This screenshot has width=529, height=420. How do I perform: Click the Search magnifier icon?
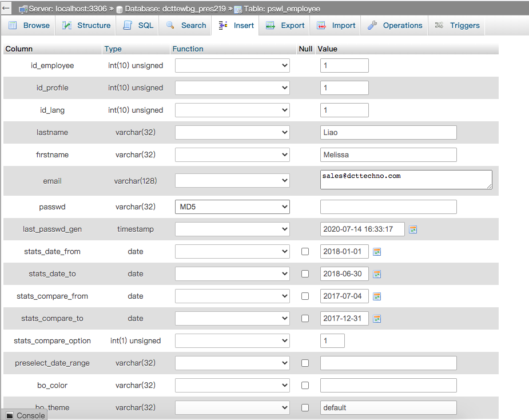(x=170, y=25)
